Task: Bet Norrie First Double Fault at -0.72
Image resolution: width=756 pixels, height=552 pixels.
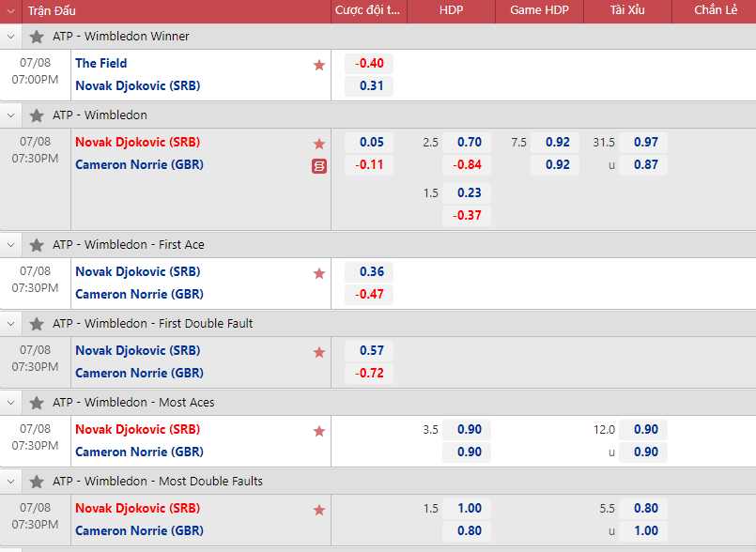Action: (369, 374)
